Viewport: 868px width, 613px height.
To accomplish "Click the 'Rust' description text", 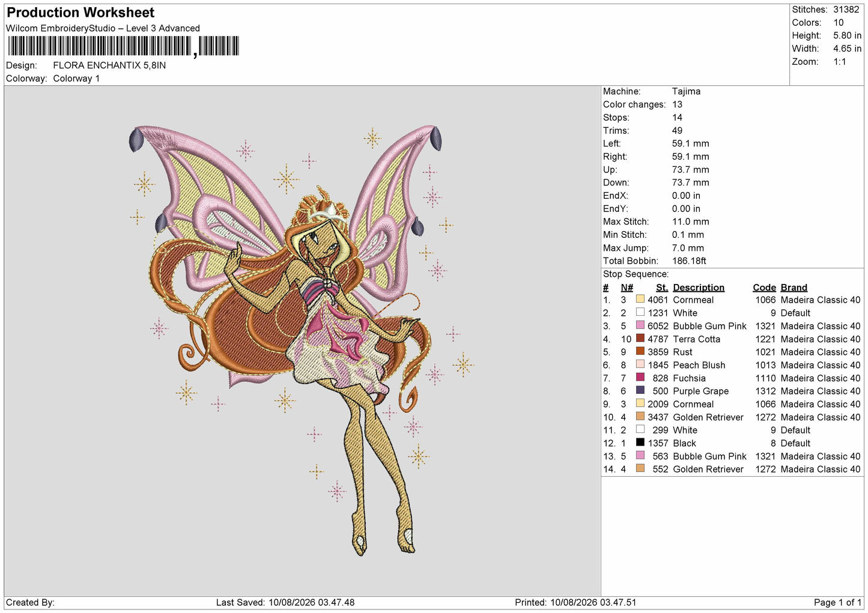I will (682, 352).
